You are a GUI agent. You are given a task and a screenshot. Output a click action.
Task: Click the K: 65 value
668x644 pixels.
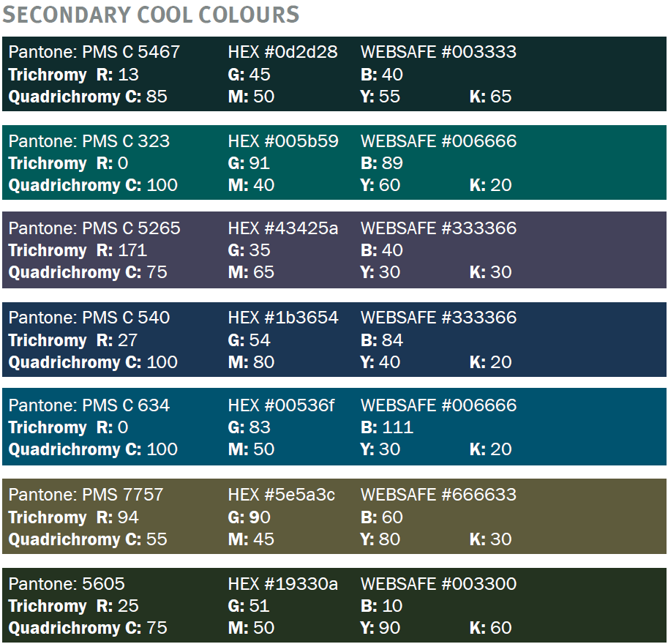(x=490, y=97)
